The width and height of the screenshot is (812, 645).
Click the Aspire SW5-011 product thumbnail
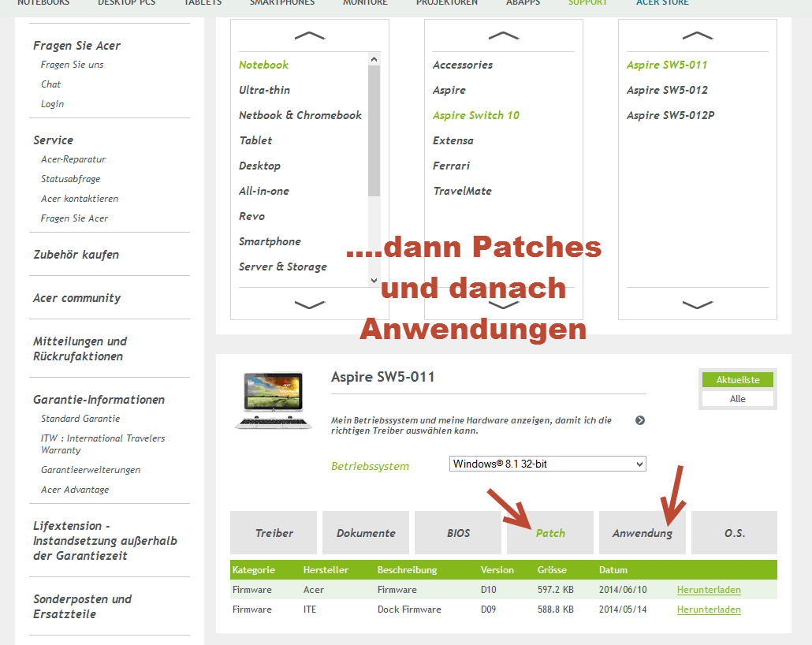[x=274, y=401]
